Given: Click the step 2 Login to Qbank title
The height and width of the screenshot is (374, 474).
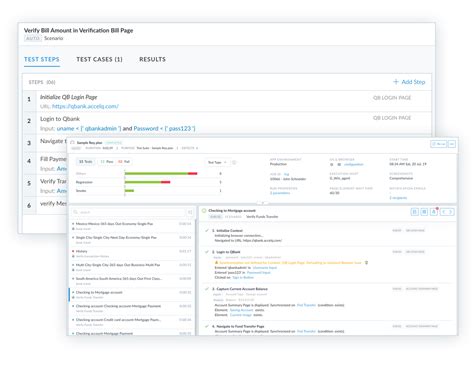Looking at the screenshot, I should tap(226, 252).
